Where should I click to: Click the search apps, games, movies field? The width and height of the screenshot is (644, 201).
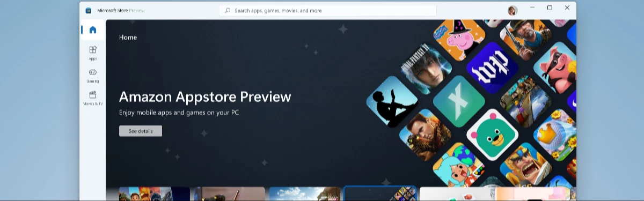click(328, 10)
